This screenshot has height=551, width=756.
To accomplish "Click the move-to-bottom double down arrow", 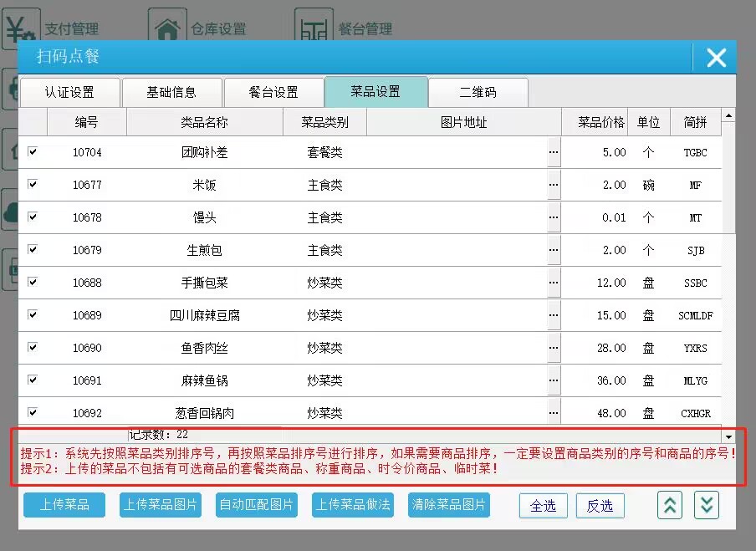I will (x=707, y=505).
